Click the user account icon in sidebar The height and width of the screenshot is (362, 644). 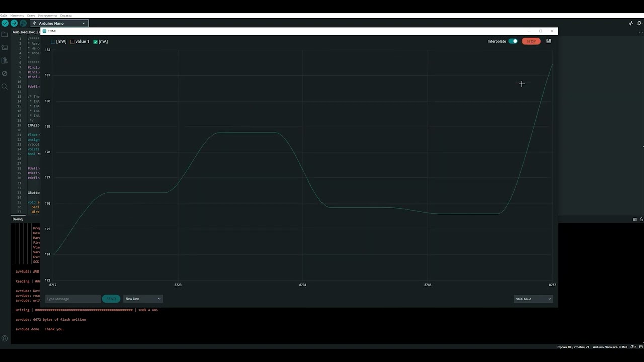(x=5, y=338)
